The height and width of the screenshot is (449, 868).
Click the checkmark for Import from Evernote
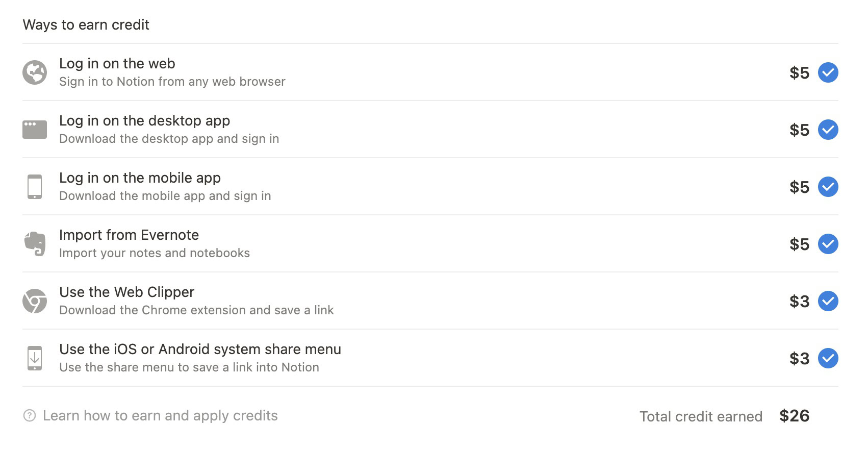828,244
